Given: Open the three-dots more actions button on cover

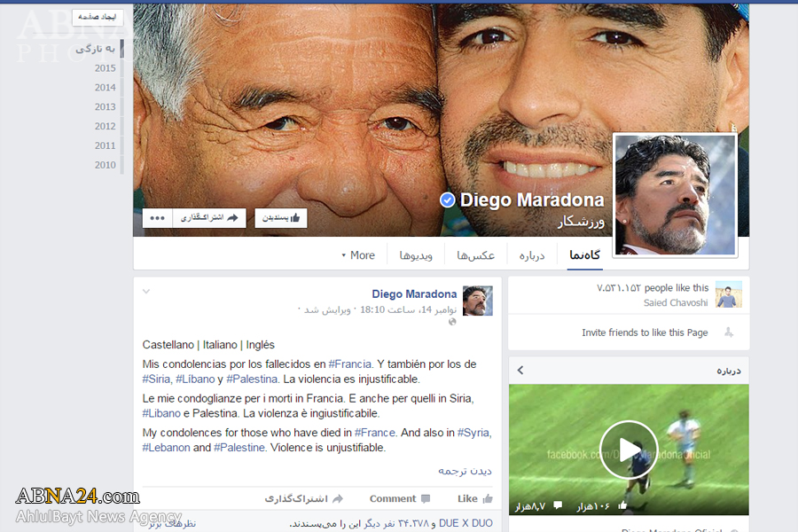Looking at the screenshot, I should 157,218.
